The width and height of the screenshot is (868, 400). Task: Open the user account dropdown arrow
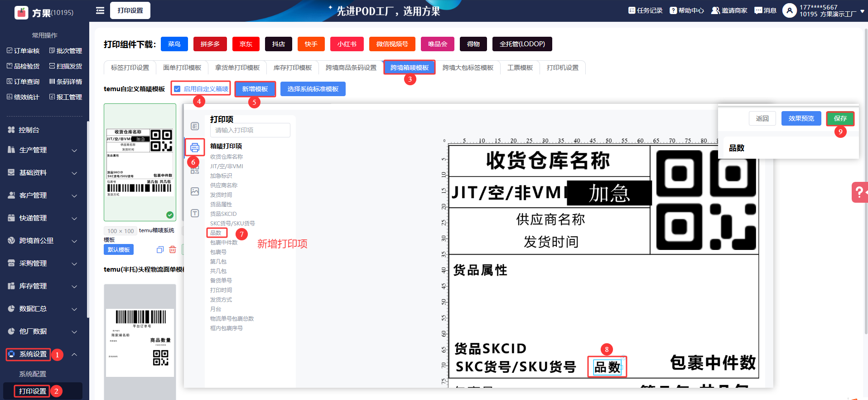click(x=862, y=11)
